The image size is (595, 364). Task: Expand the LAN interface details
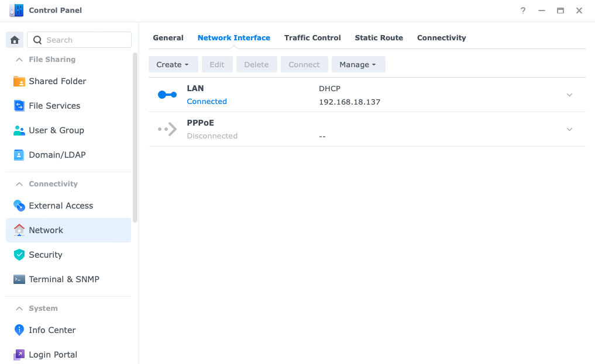click(x=569, y=94)
